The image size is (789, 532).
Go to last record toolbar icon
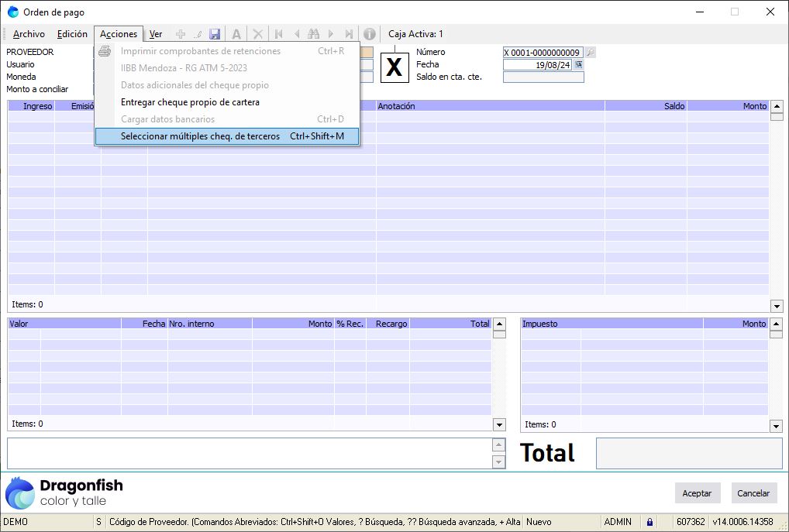click(348, 34)
